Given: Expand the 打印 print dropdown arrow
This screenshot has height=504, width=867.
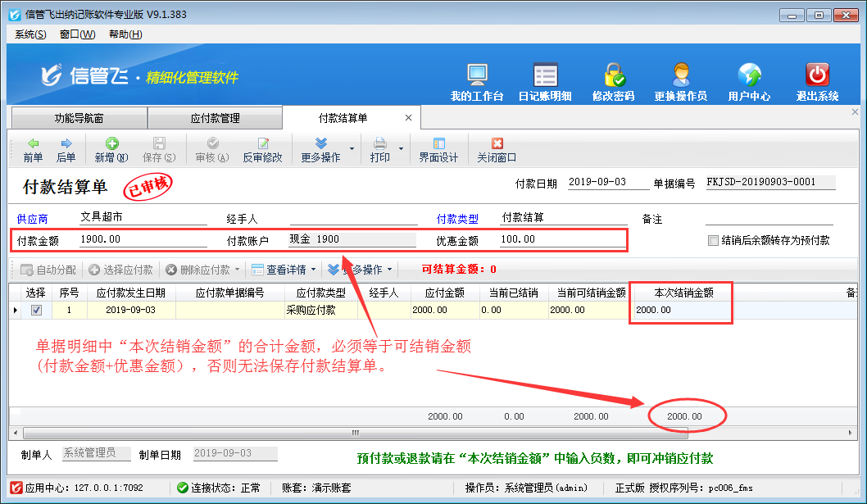Looking at the screenshot, I should (402, 149).
